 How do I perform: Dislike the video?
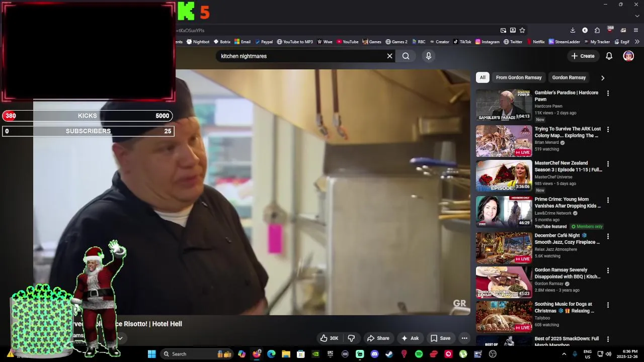click(352, 338)
